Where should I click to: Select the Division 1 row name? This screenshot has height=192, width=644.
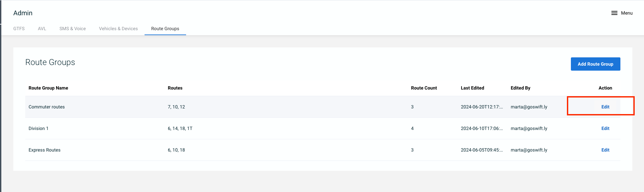click(39, 128)
